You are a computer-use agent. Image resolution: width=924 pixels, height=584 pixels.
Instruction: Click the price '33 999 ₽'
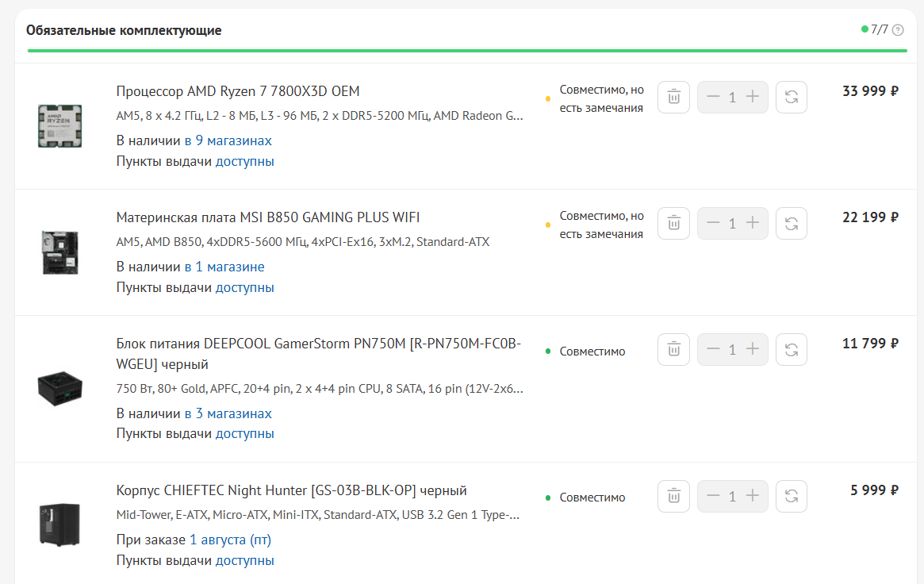[870, 90]
